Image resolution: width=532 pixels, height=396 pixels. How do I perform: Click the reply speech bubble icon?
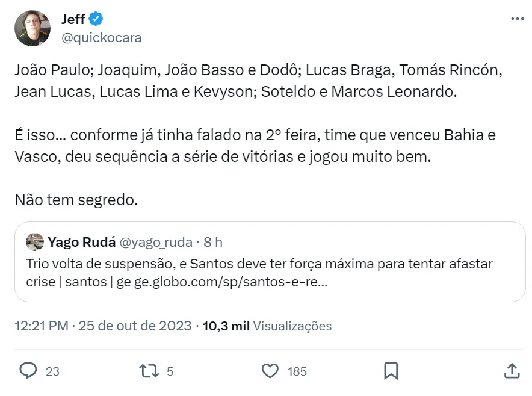(x=28, y=370)
